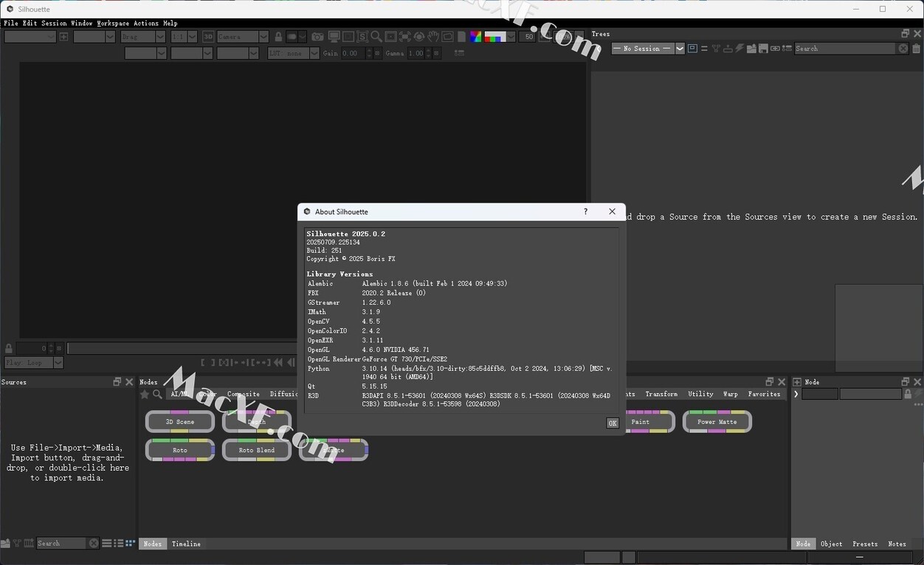Open the Camera view dropdown

[x=243, y=37]
